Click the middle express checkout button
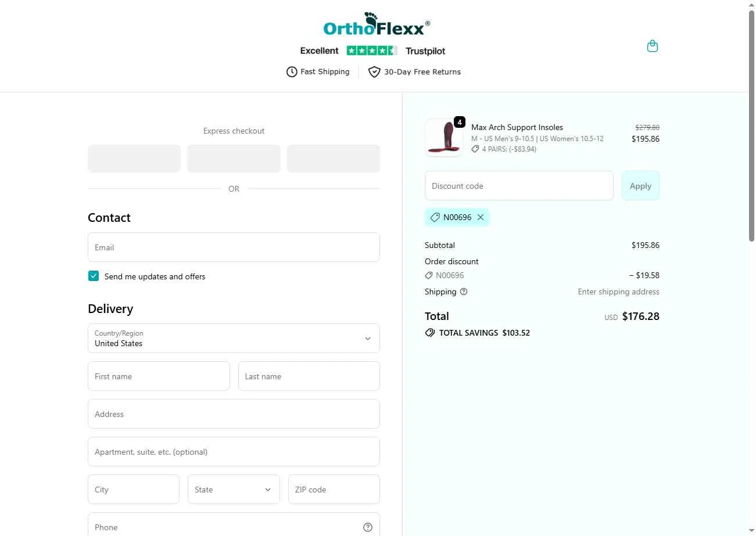Image resolution: width=756 pixels, height=536 pixels. click(234, 159)
